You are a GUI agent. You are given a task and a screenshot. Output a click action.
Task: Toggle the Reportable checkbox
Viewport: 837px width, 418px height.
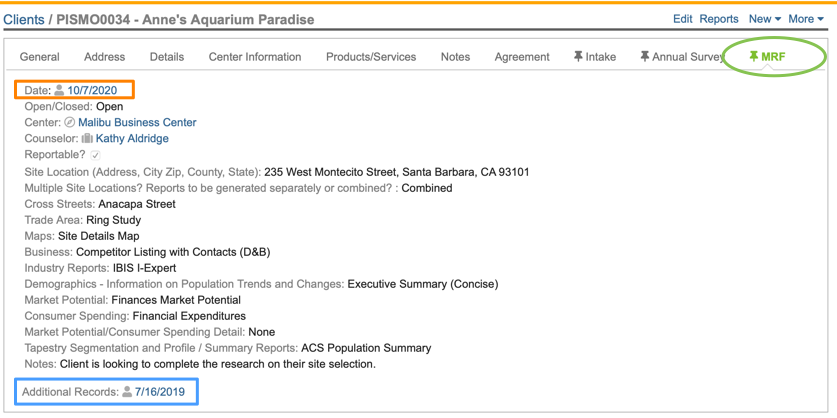95,155
